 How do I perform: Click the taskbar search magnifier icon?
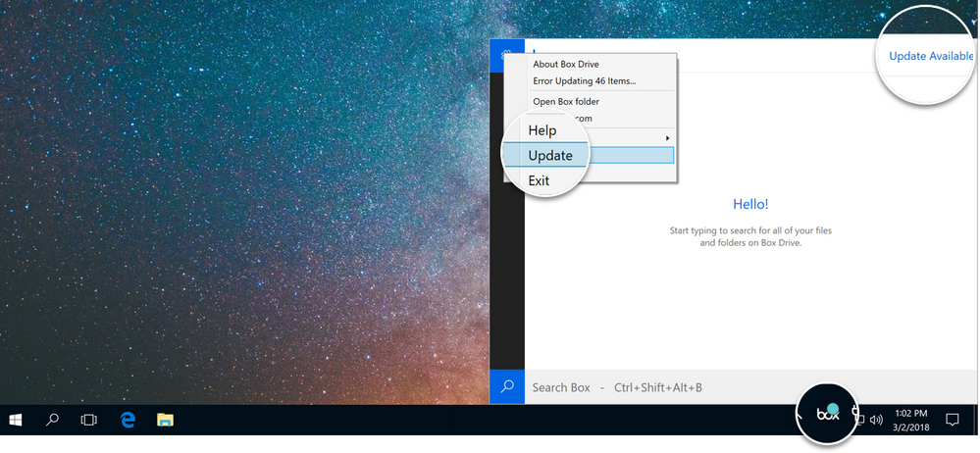click(53, 420)
